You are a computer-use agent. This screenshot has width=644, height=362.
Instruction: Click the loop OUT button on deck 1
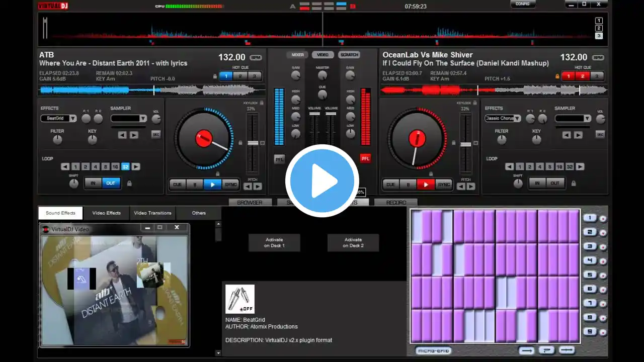(x=110, y=183)
